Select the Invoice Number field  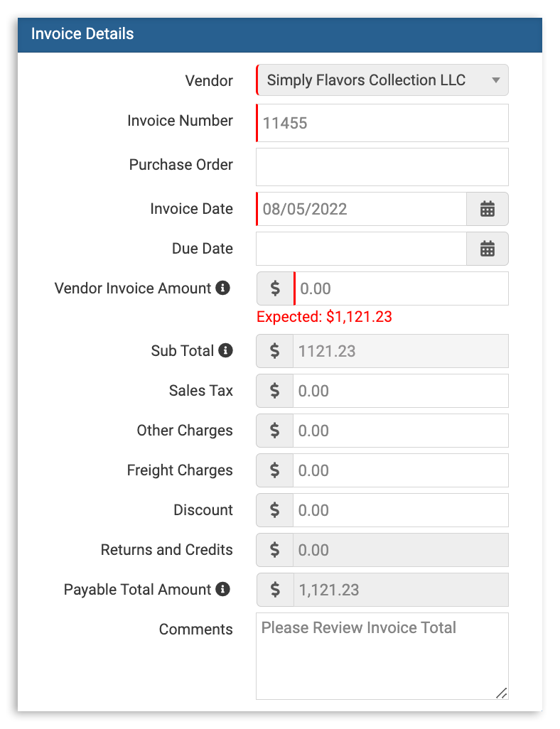pyautogui.click(x=382, y=123)
